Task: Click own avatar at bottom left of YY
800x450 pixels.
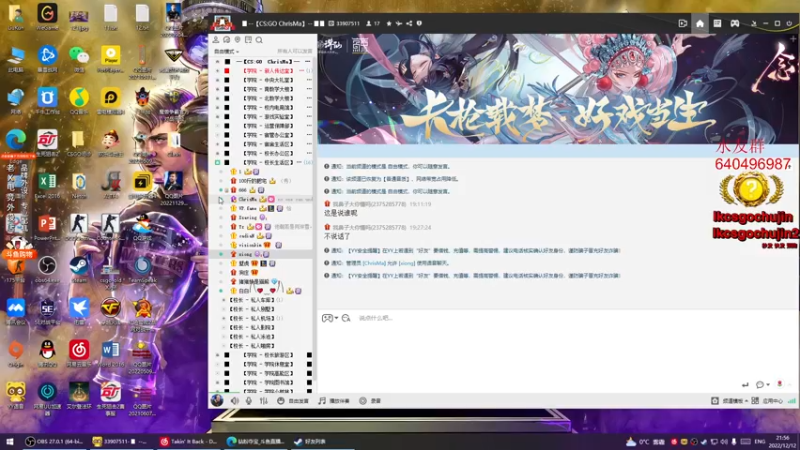Action: [x=217, y=401]
